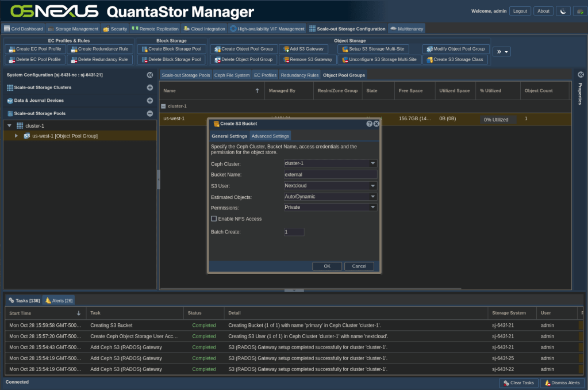
Task: Enable the NFS Access checkbox
Action: tap(214, 219)
